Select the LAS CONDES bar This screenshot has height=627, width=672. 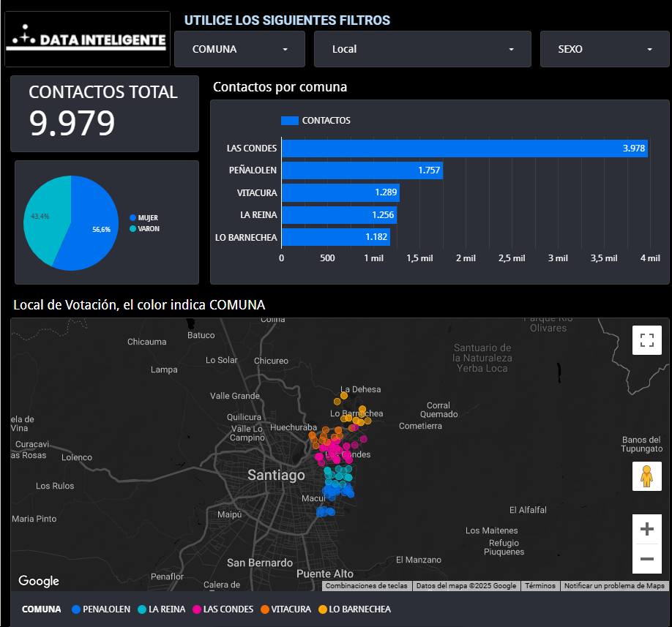pos(464,149)
